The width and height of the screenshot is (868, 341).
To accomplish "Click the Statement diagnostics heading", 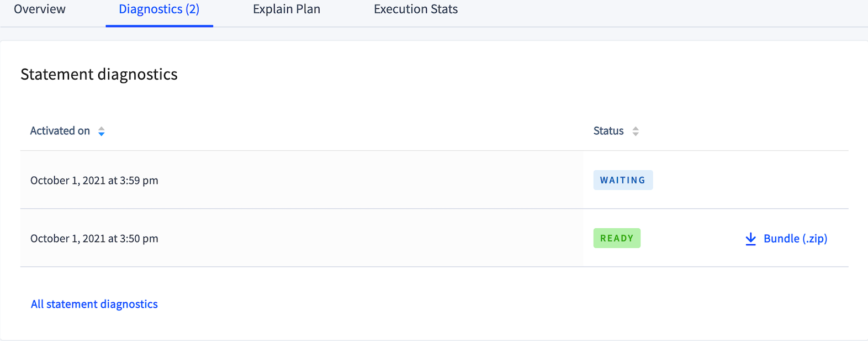I will point(99,74).
